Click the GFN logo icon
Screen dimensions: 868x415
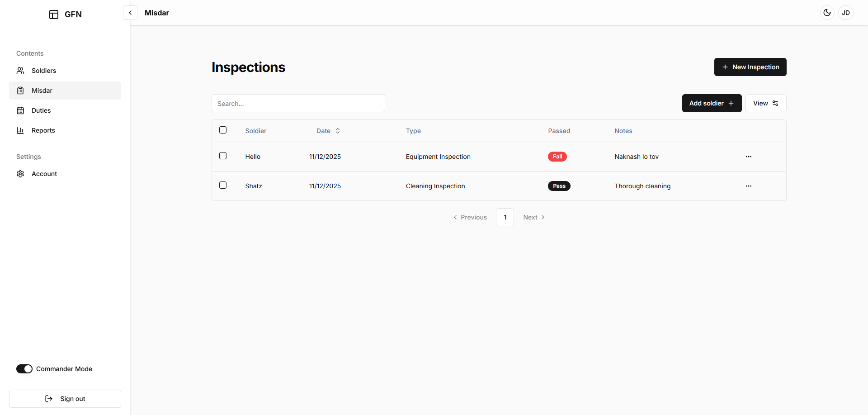point(54,14)
